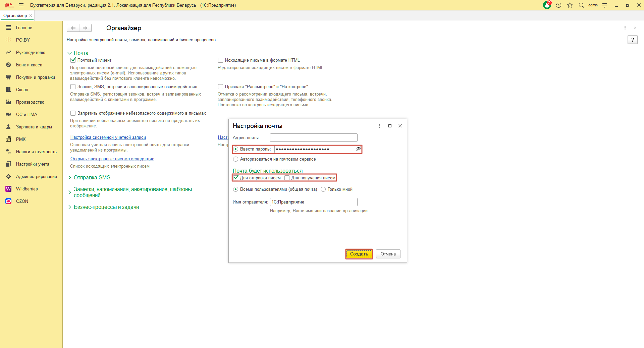Enable Исходящие письма в формате HTML
Image resolution: width=644 pixels, height=348 pixels.
221,60
